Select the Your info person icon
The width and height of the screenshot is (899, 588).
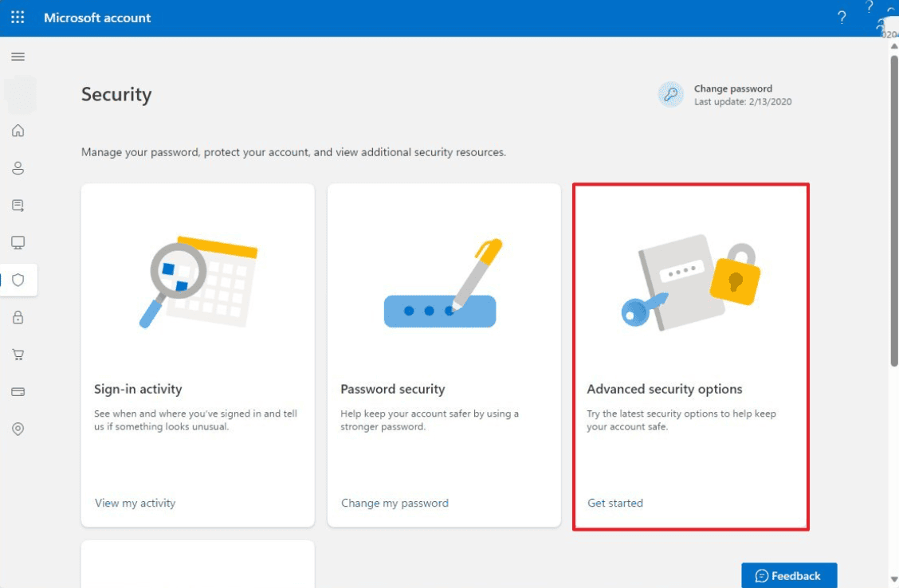pyautogui.click(x=18, y=168)
